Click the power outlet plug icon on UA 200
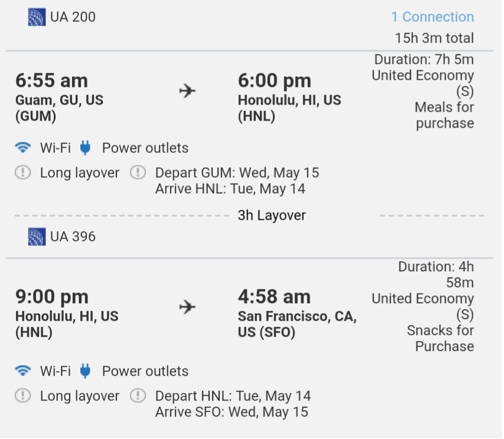The width and height of the screenshot is (504, 439). click(85, 148)
